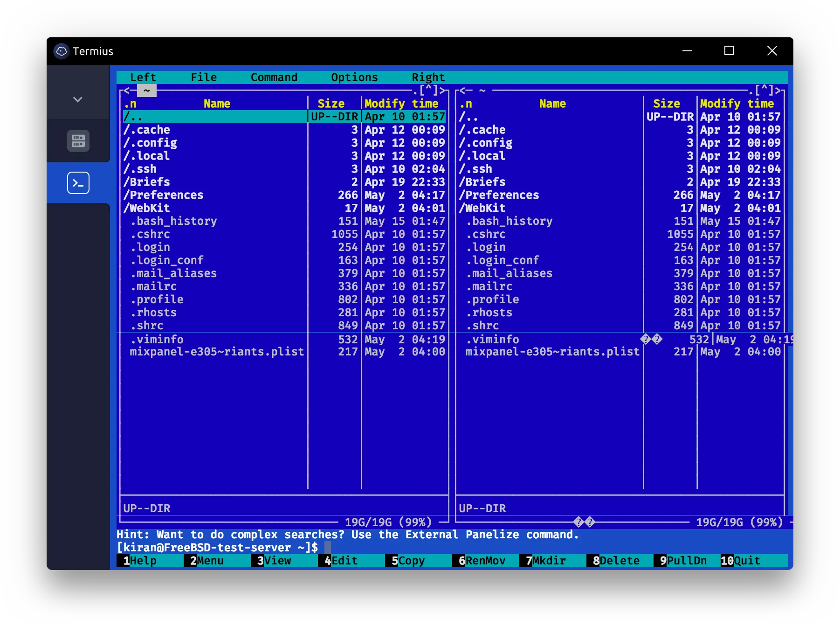Maximize the Termius window
Screen dimensions: 840x626
(729, 51)
